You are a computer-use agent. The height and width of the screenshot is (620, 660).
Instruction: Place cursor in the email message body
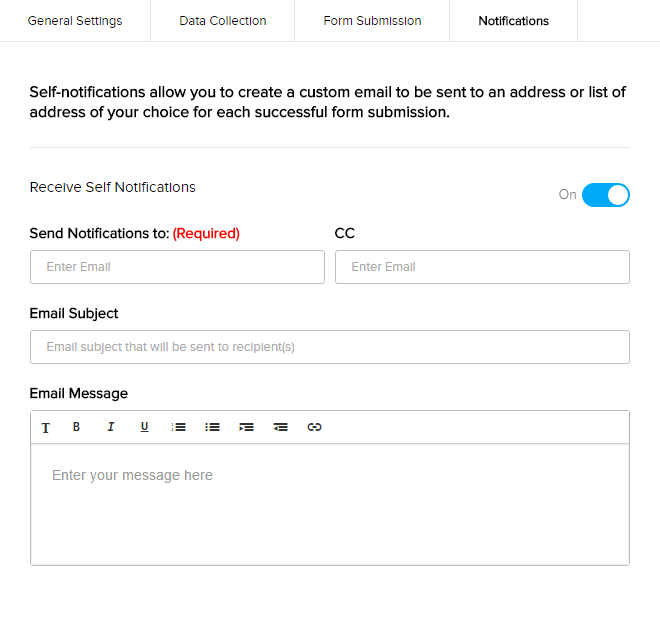tap(330, 505)
